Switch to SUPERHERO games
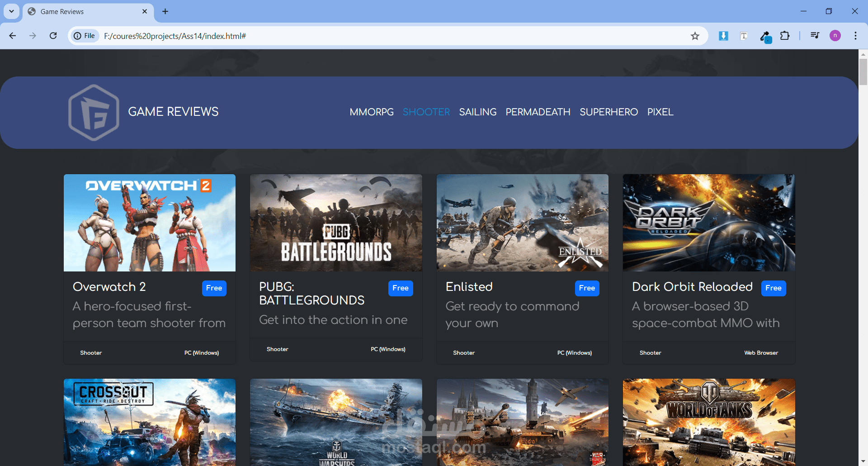The height and width of the screenshot is (466, 868). click(x=609, y=112)
